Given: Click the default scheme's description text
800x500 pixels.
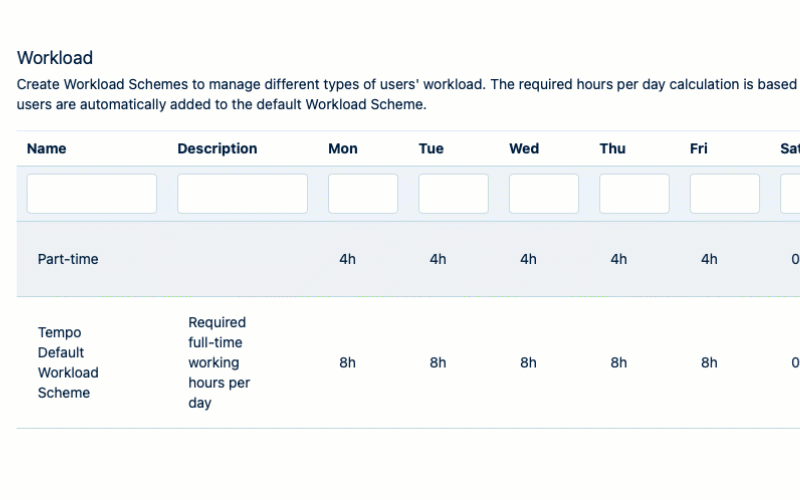Looking at the screenshot, I should click(219, 362).
